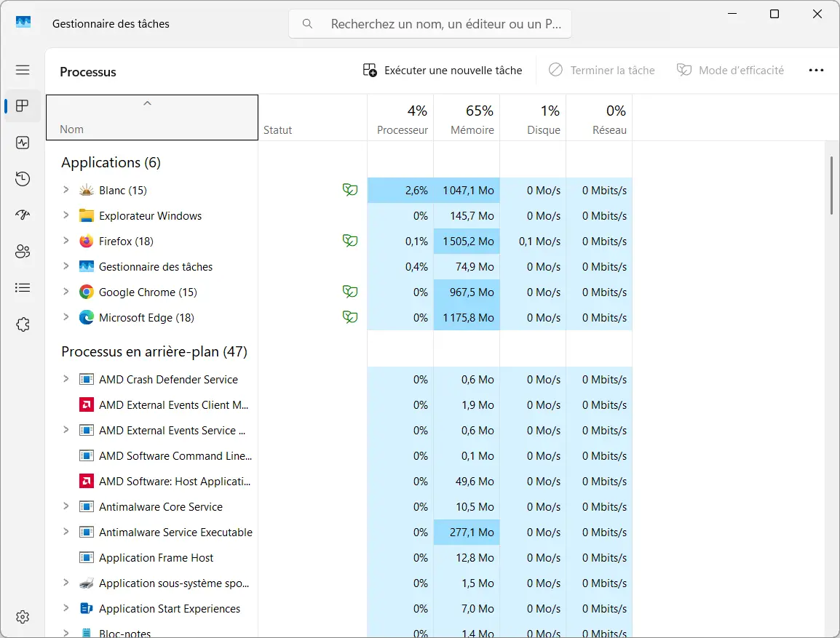
Task: Click the Application sous-système spouleur printer icon
Action: [x=86, y=583]
